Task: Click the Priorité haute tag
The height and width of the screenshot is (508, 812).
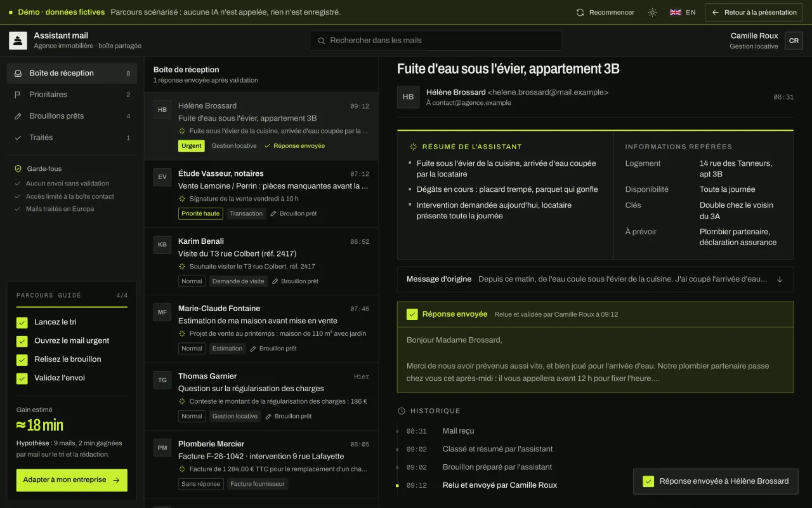Action: (200, 214)
